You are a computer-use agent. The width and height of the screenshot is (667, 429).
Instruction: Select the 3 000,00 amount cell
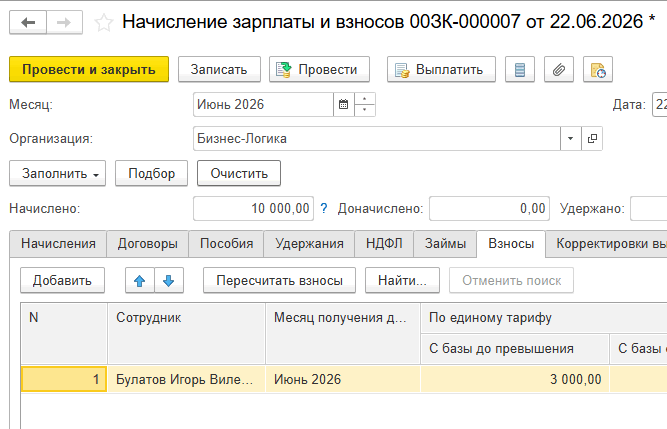pyautogui.click(x=515, y=379)
